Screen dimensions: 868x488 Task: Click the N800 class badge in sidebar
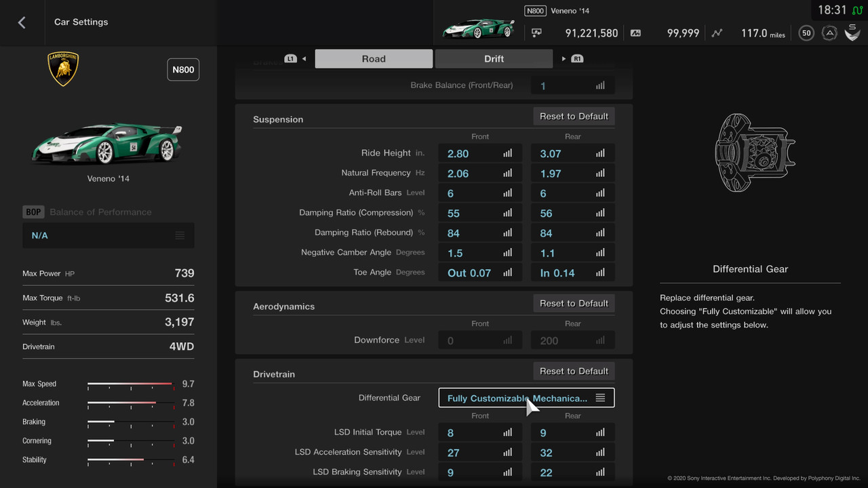pyautogui.click(x=183, y=70)
